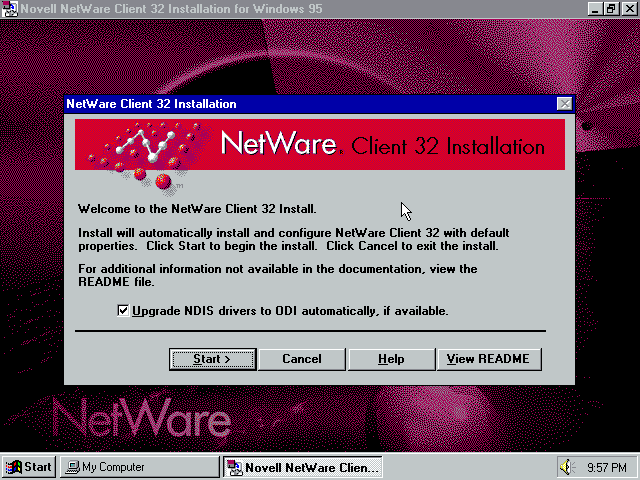Switch to My Computer taskbar button
This screenshot has height=480, width=640.
[x=140, y=467]
